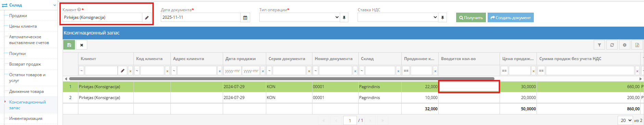Open the Ставка НДС dropdown
The height and width of the screenshot is (125, 644).
tap(398, 17)
